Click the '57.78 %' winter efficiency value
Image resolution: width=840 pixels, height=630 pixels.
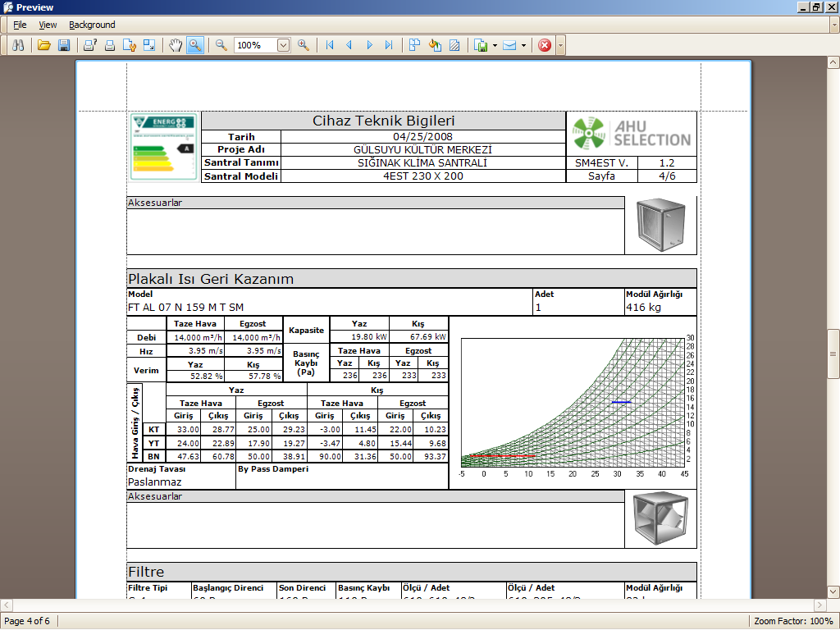265,376
